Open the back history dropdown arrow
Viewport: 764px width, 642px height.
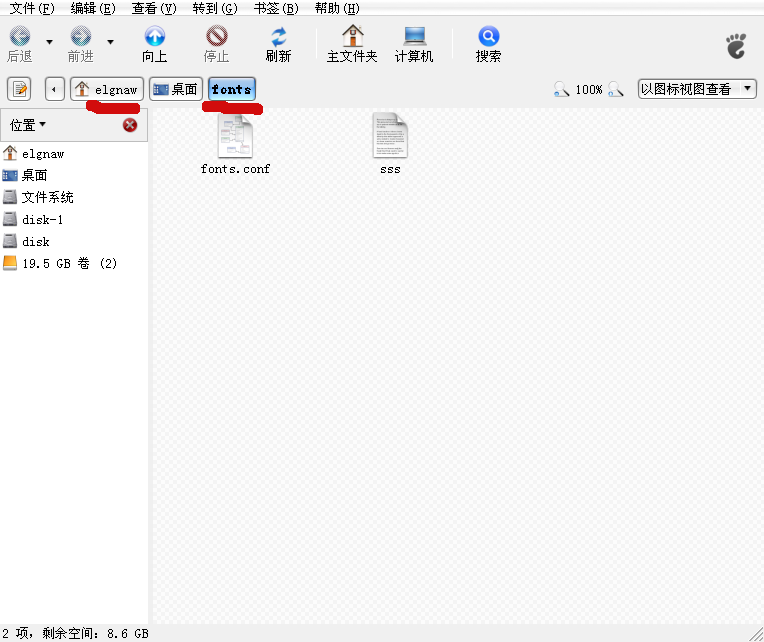(49, 42)
